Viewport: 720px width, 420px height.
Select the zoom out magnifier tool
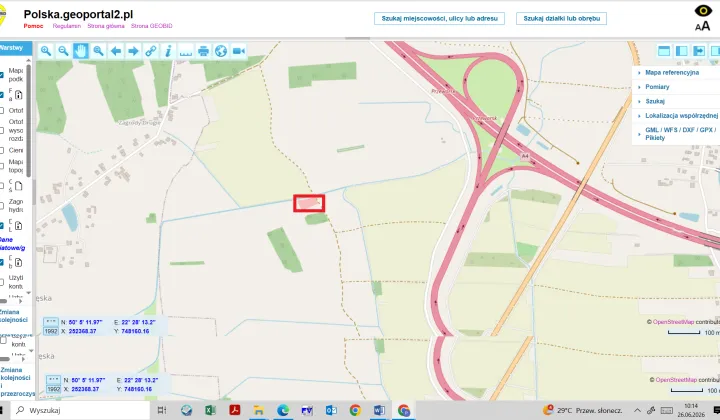[x=63, y=51]
